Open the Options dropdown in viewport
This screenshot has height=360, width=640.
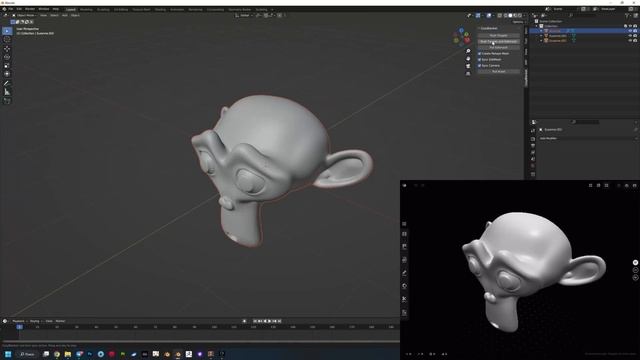tap(518, 22)
